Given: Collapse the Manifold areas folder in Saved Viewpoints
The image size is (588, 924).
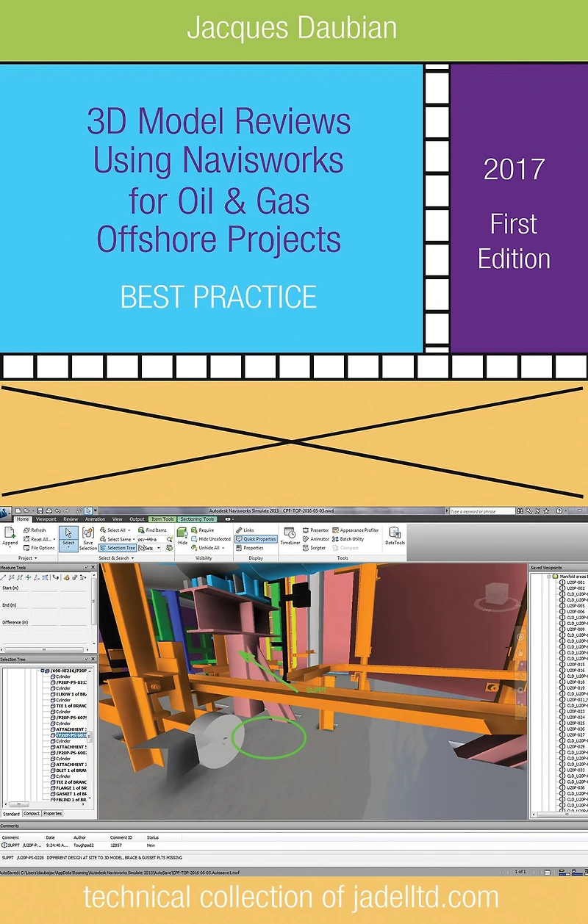Looking at the screenshot, I should [x=548, y=577].
